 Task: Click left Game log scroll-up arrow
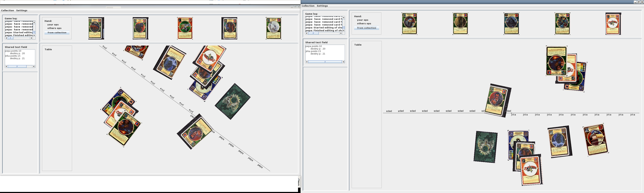[x=34, y=23]
